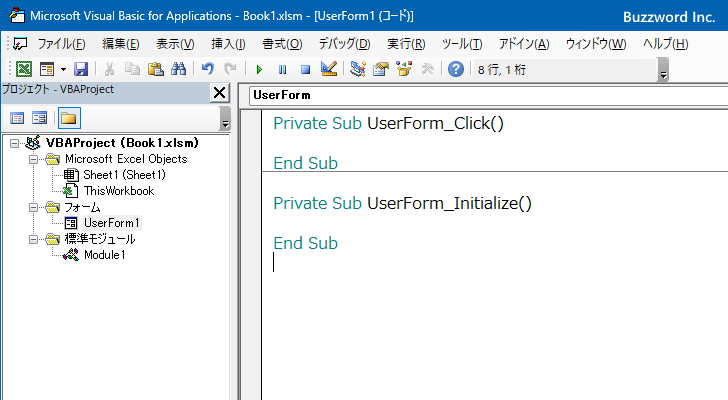Open the Properties Window icon

click(x=381, y=69)
